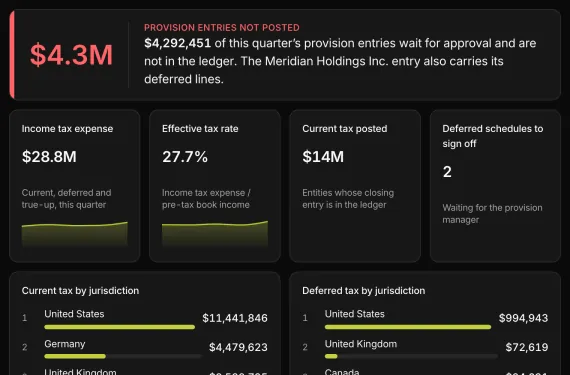Viewport: 570px width, 375px height.
Task: Click the Effective tax rate sparkline chart
Action: 215,234
